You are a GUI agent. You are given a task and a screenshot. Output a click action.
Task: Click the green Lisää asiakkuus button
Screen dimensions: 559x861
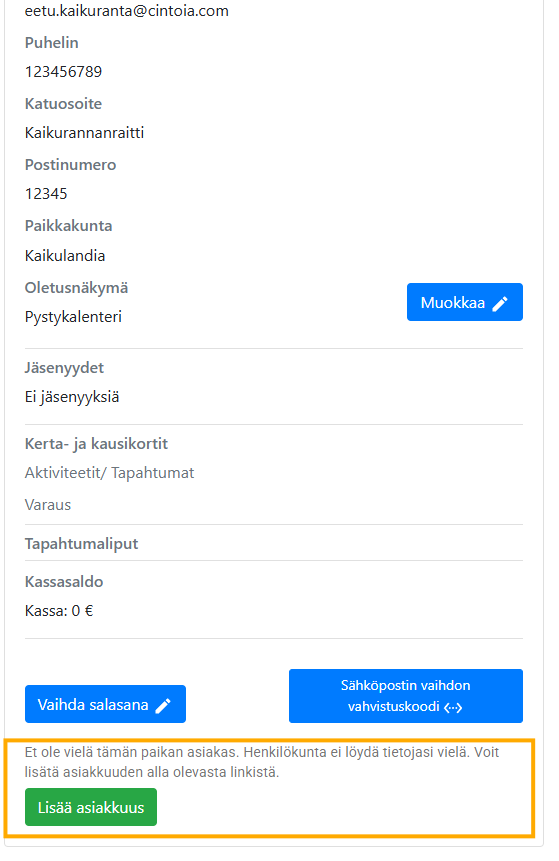click(91, 808)
